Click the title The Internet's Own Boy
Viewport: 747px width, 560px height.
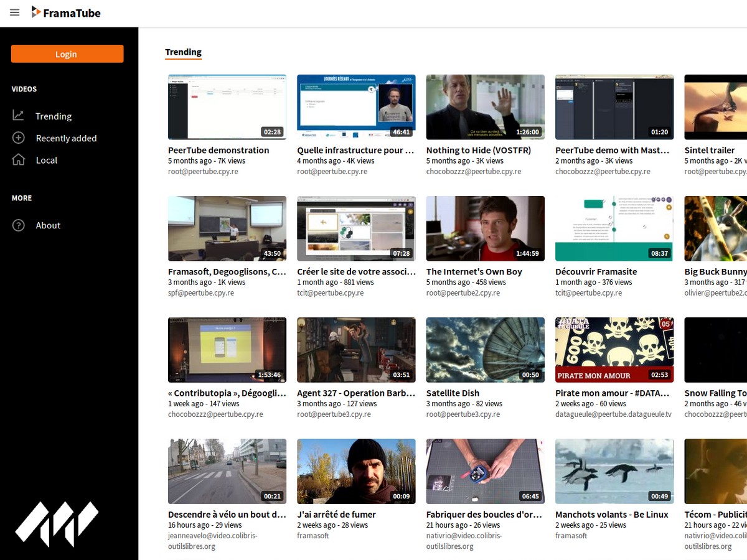click(474, 271)
